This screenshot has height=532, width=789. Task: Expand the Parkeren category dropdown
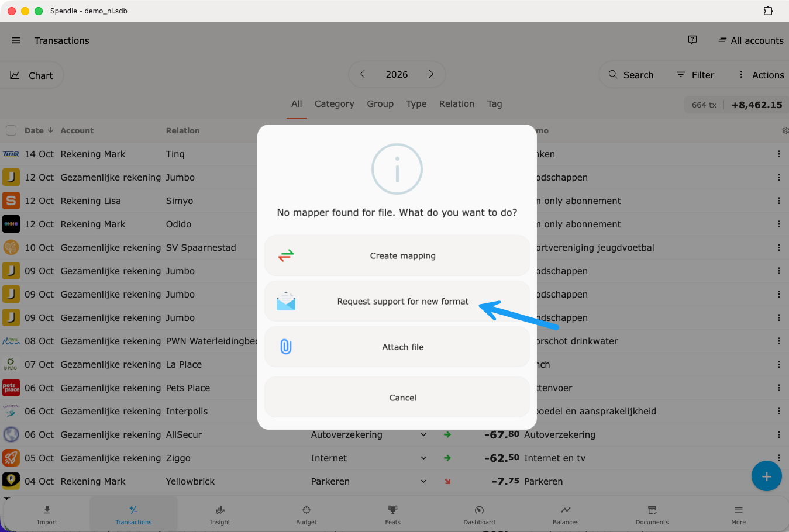click(x=423, y=481)
